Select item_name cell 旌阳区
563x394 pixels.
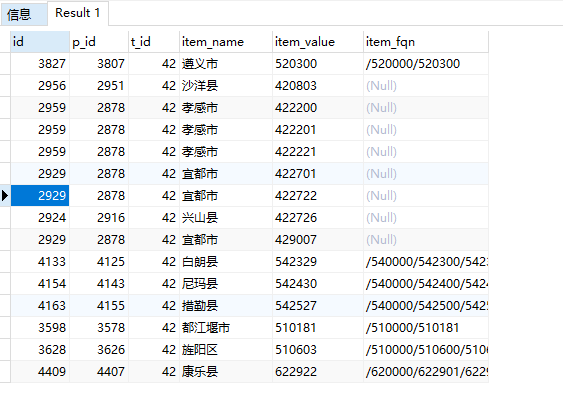pos(226,349)
